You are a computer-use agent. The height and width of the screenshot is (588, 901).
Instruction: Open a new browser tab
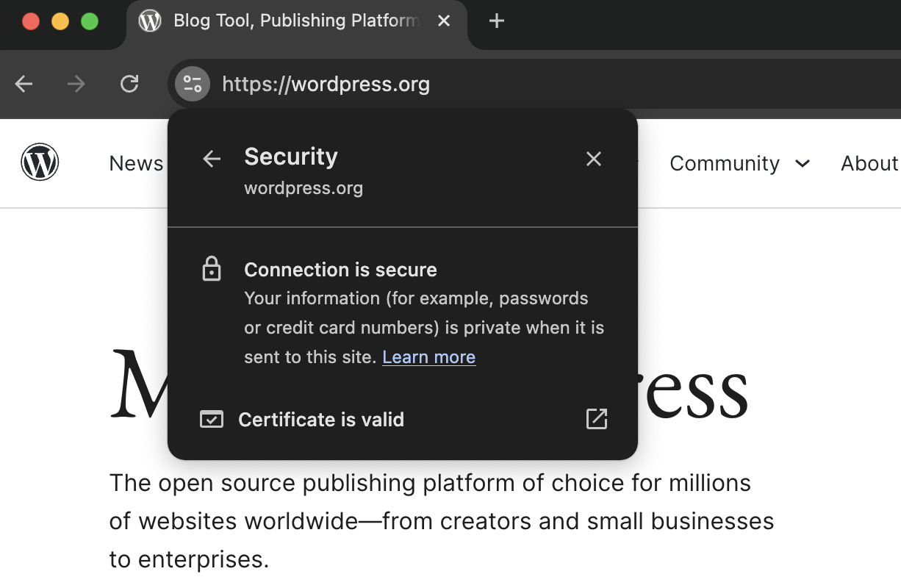(496, 21)
